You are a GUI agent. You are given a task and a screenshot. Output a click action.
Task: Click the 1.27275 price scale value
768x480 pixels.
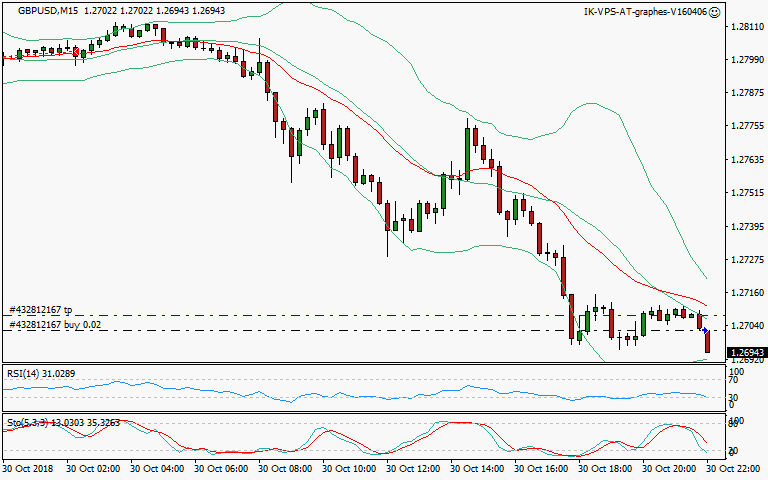pyautogui.click(x=747, y=260)
